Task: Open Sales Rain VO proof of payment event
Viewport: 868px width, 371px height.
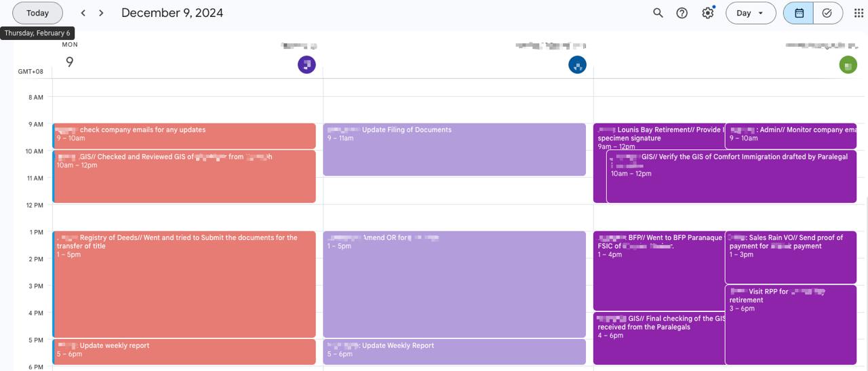Action: pos(790,258)
